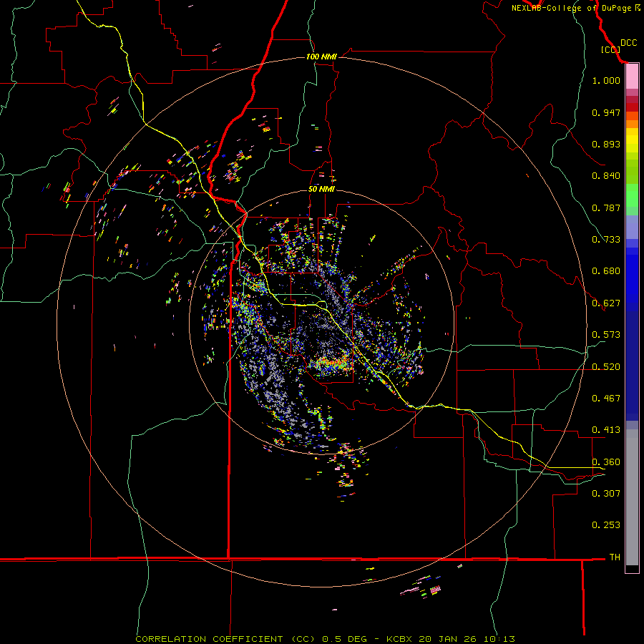Click the 0.360 value on the color scale

(x=606, y=462)
